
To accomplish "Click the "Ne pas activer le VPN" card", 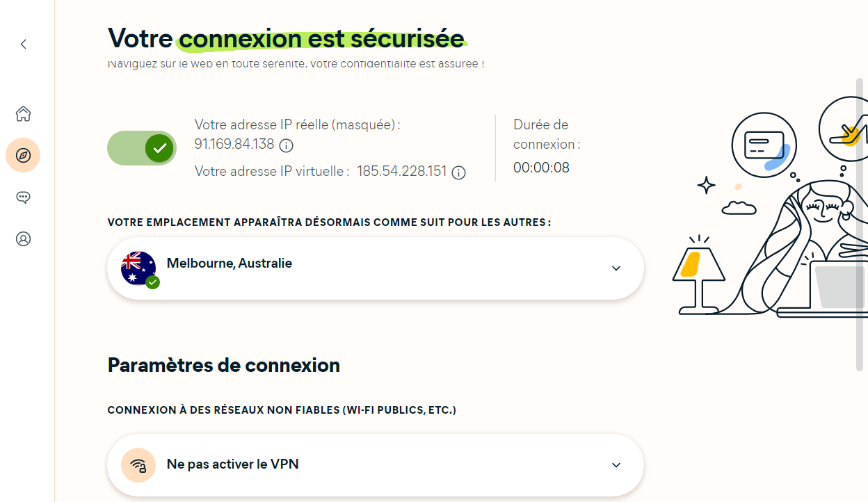I will [375, 464].
